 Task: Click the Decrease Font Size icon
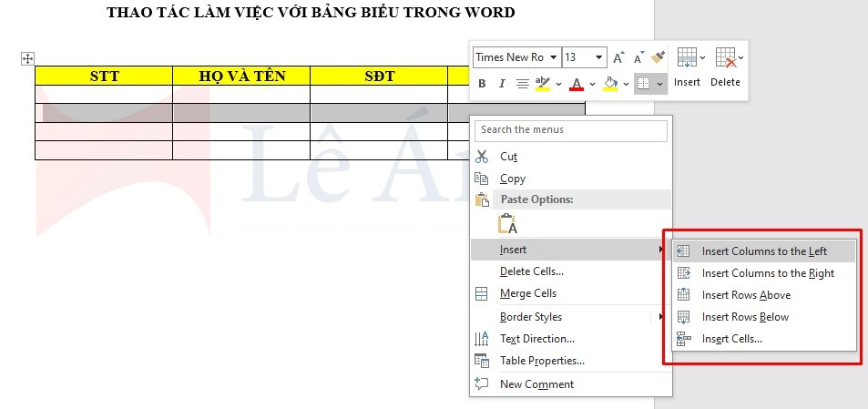[639, 57]
